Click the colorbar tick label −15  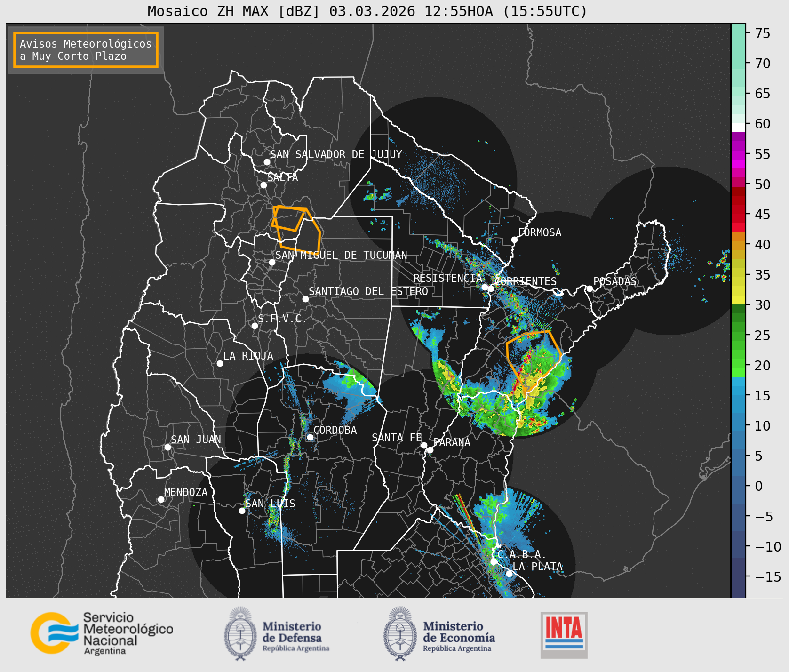(768, 576)
